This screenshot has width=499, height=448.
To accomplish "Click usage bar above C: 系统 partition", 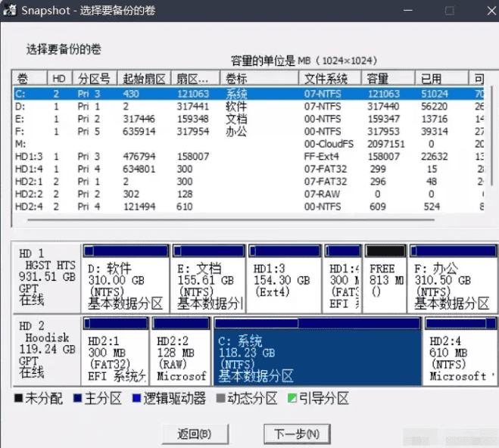I will click(x=317, y=323).
